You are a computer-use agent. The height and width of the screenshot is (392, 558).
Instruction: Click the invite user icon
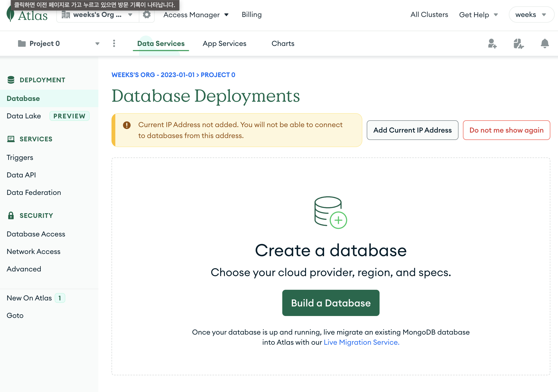point(492,43)
